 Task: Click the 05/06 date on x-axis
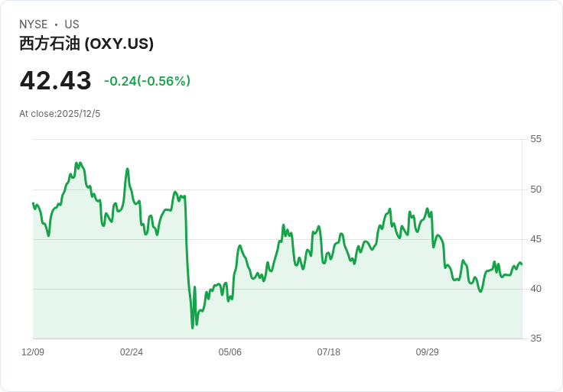coord(229,352)
